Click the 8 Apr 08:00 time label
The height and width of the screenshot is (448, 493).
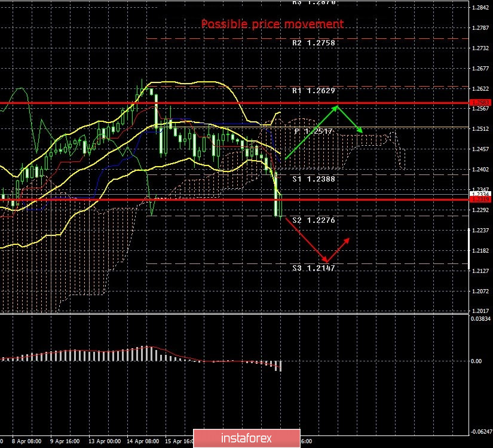coord(27,441)
